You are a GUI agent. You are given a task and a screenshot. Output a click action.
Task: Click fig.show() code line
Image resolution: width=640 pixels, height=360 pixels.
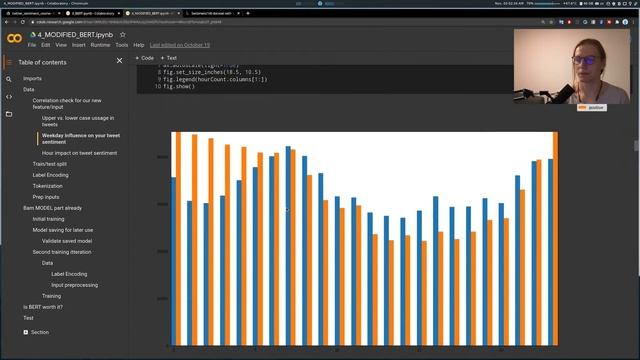click(179, 87)
